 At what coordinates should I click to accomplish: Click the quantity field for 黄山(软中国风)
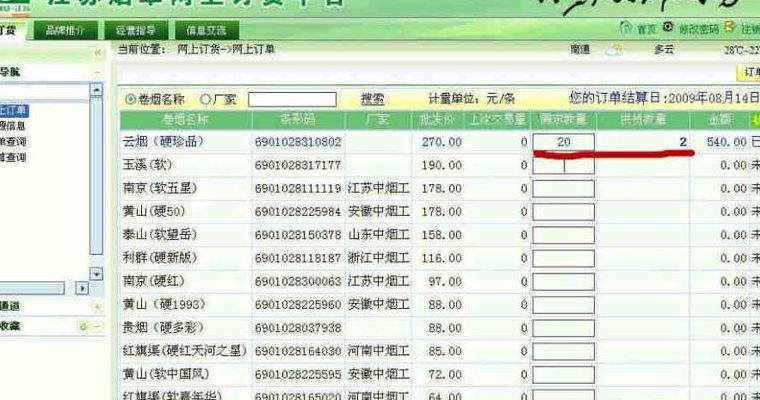(563, 375)
